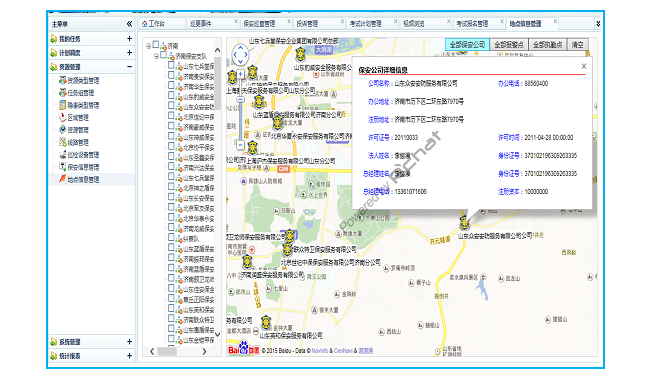Close the 保安公司详细信息 popup
This screenshot has width=650, height=392.
584,66
